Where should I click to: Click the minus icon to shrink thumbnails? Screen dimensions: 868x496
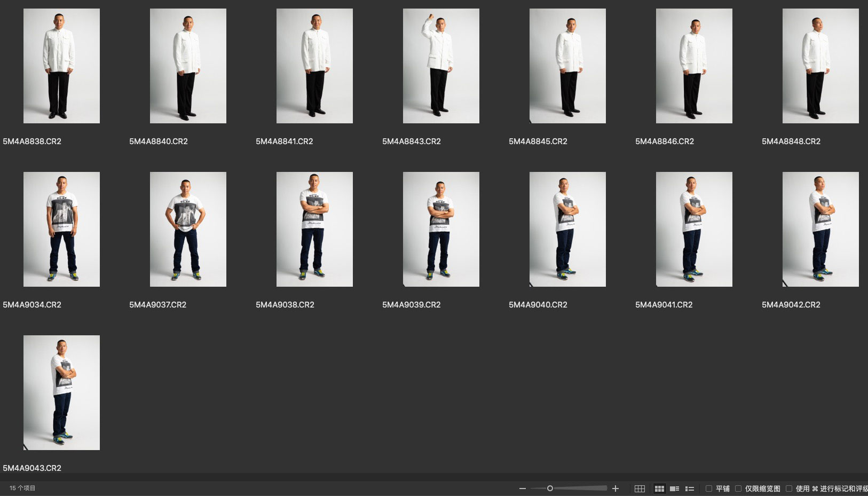tap(523, 489)
